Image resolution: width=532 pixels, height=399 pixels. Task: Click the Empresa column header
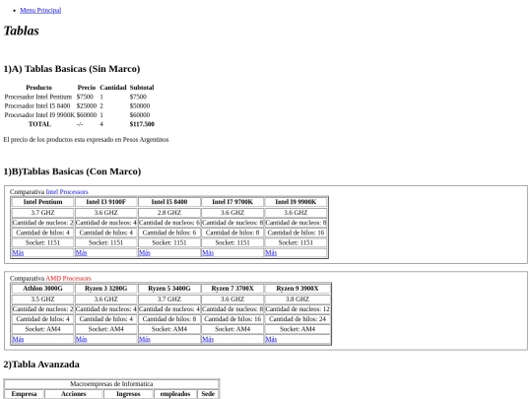click(x=24, y=394)
